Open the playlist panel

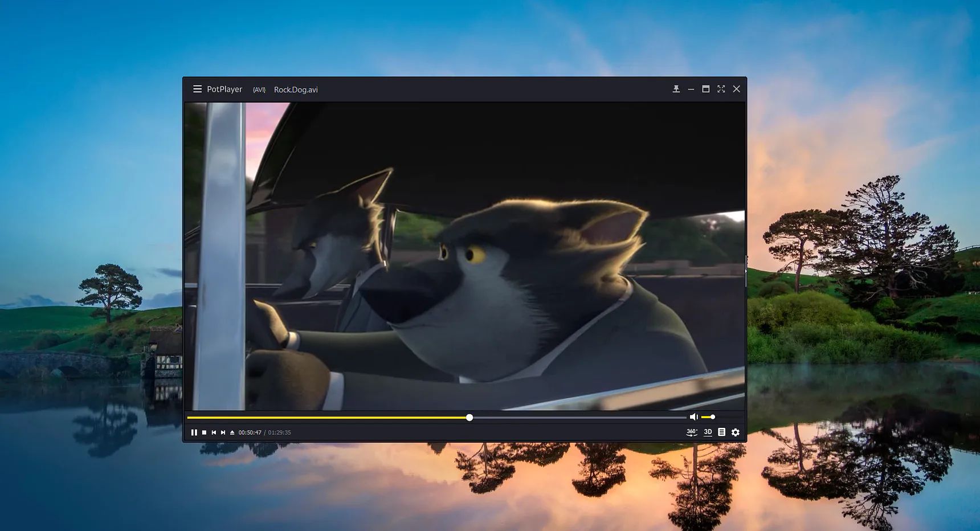721,432
